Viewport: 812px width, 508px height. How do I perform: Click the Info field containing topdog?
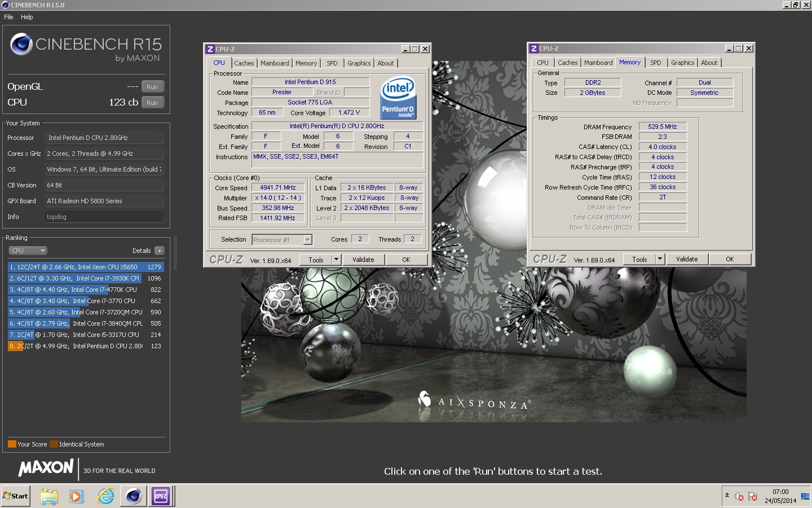(104, 217)
